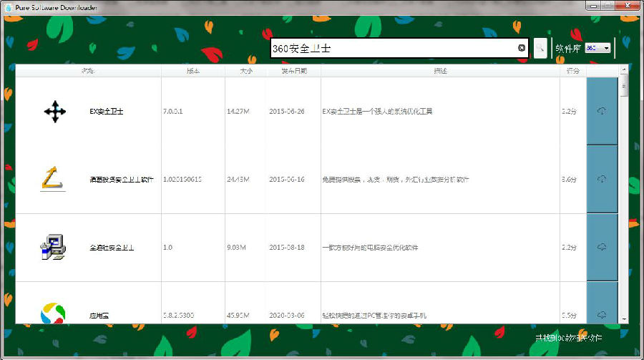Minimize the Pure Software Downloader window
The image size is (644, 360).
click(x=593, y=6)
